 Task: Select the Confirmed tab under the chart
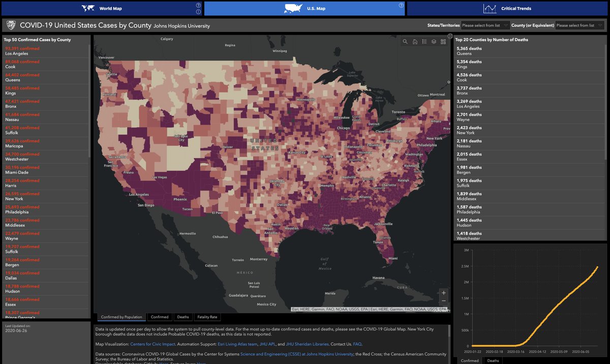click(470, 360)
